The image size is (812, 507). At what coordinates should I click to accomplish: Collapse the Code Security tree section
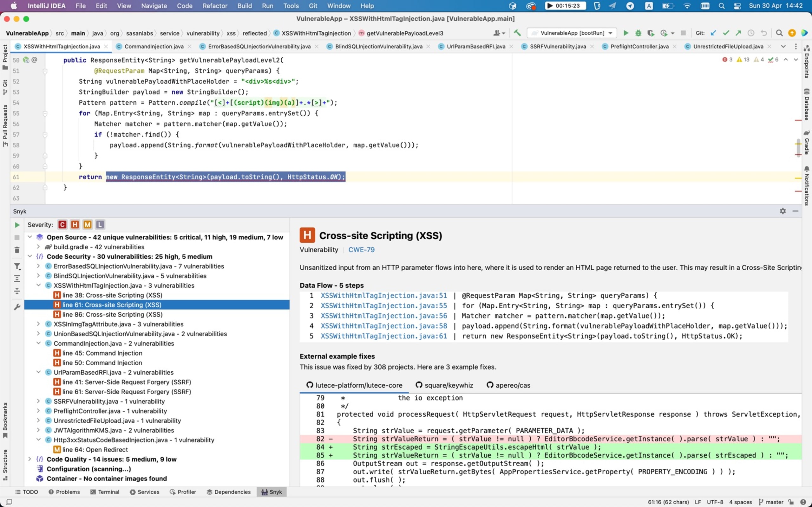[30, 257]
